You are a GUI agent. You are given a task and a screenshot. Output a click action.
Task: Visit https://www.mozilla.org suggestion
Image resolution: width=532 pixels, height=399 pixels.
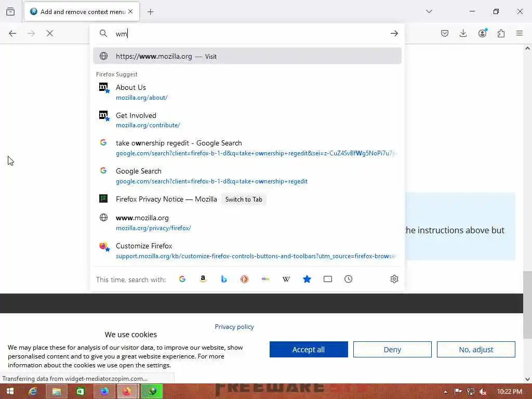click(x=247, y=56)
